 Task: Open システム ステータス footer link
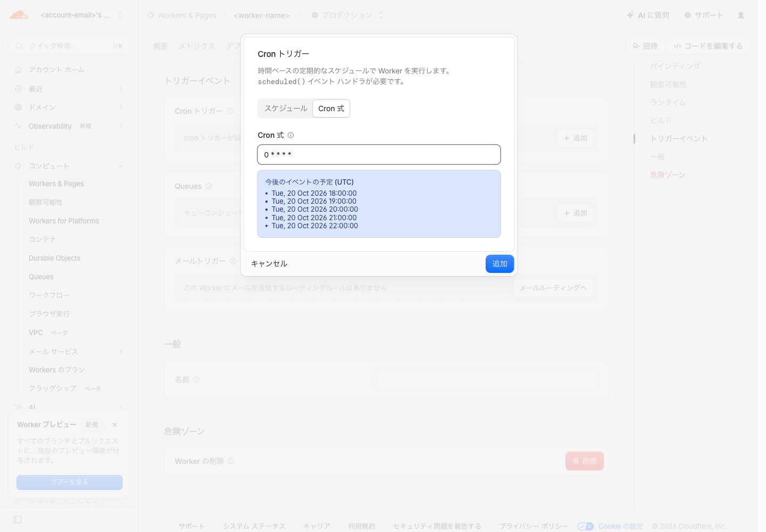(254, 526)
